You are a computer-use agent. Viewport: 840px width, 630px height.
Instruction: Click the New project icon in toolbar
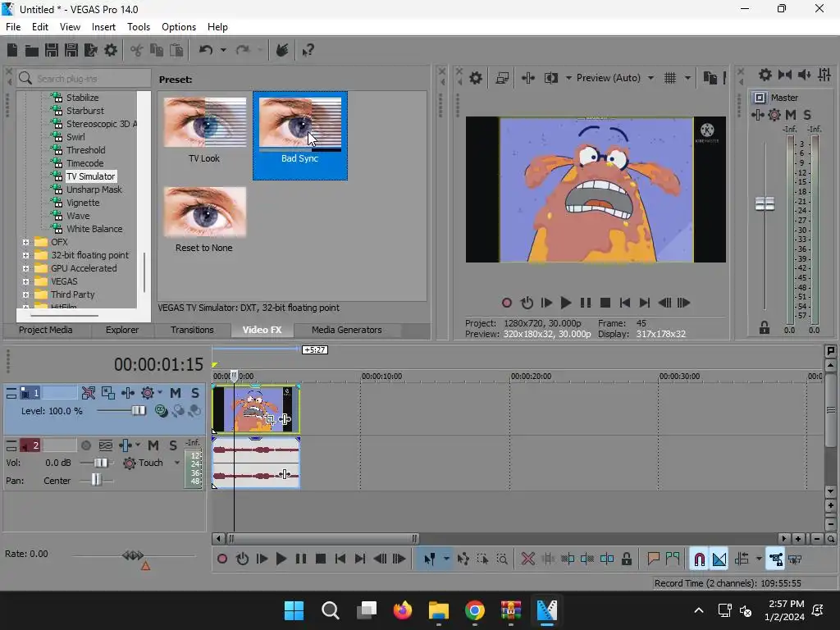(12, 50)
